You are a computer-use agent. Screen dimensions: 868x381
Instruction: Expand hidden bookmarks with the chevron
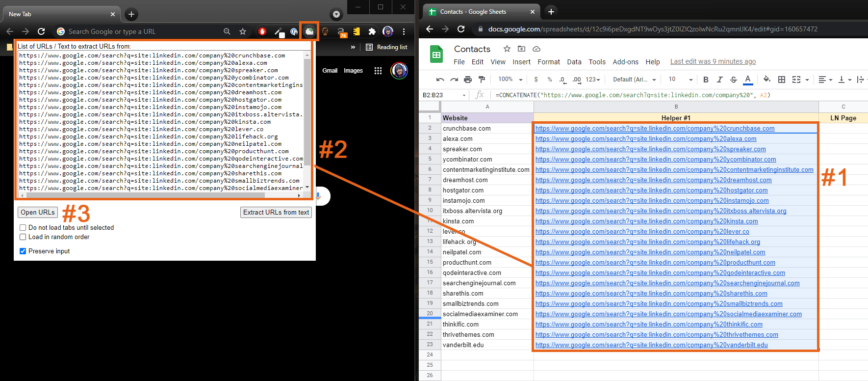pos(353,47)
